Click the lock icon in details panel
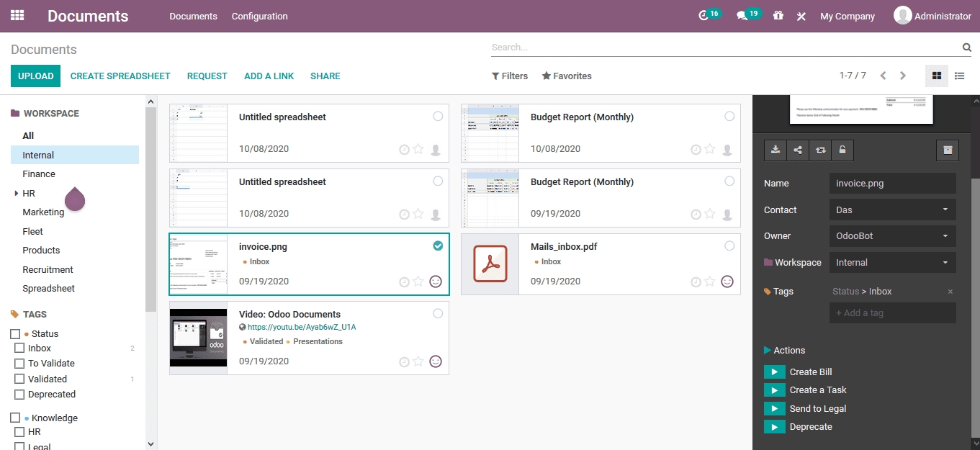The image size is (980, 450). 842,150
